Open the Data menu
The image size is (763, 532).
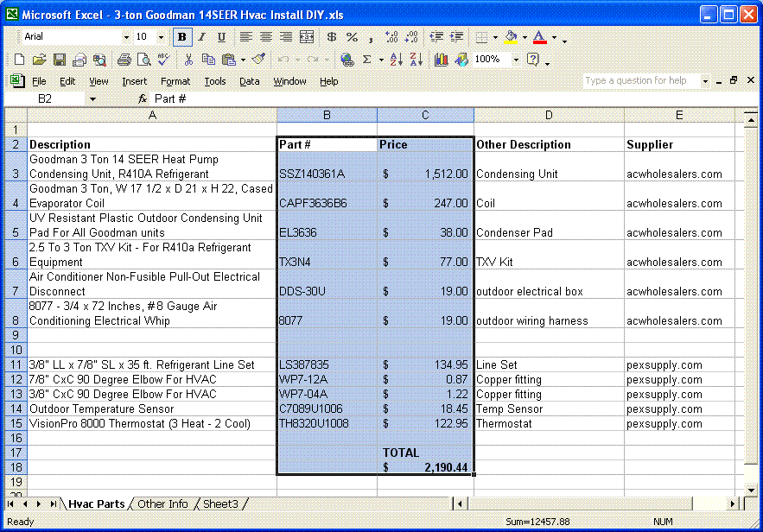249,82
